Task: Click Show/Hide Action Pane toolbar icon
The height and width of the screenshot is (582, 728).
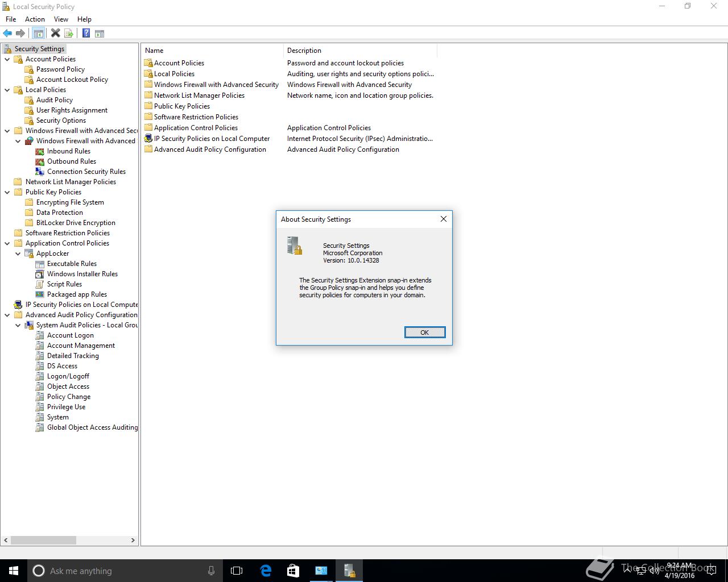Action: (x=100, y=34)
